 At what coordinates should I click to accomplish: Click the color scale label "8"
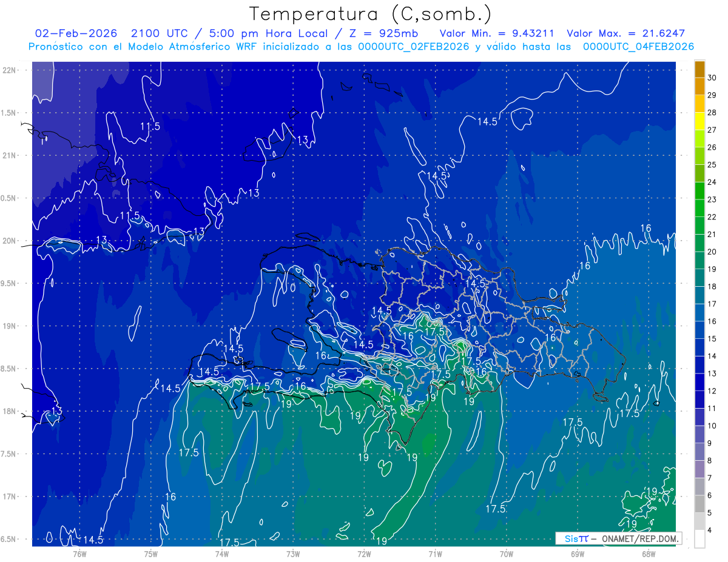pos(710,460)
